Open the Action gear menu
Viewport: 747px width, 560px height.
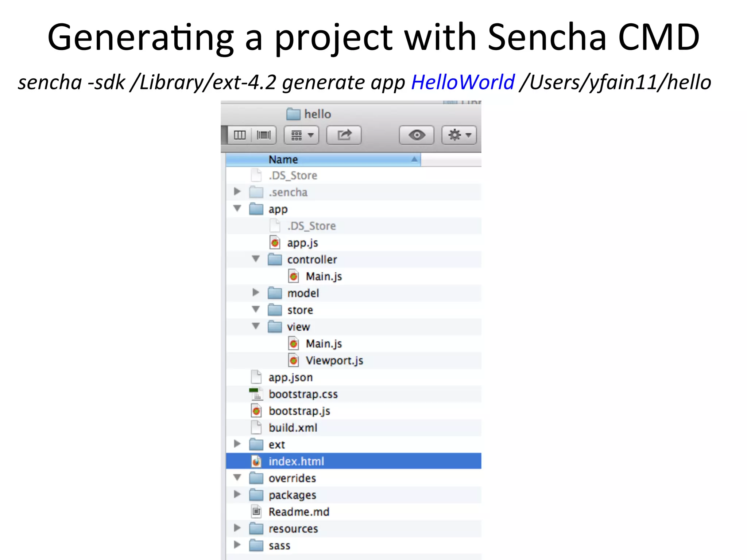[x=459, y=135]
